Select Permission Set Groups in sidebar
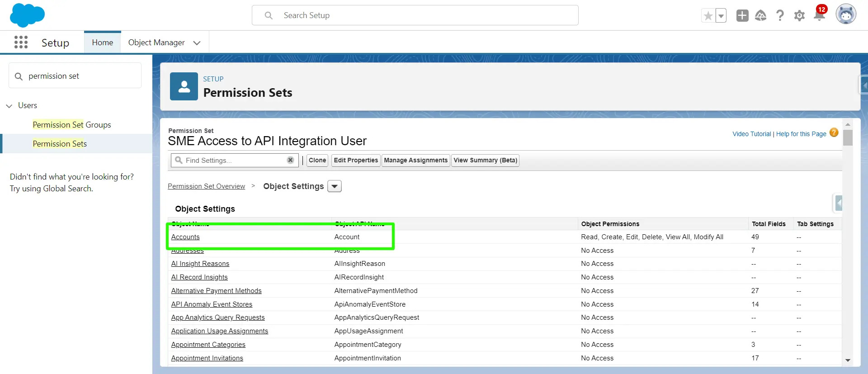868x374 pixels. (x=71, y=125)
